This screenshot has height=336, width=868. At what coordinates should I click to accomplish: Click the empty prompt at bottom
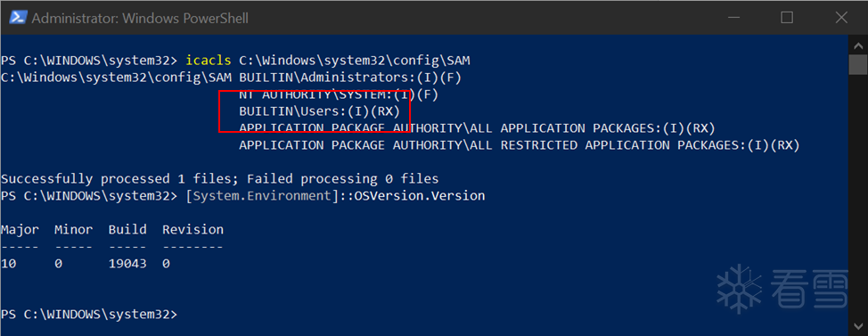click(89, 315)
